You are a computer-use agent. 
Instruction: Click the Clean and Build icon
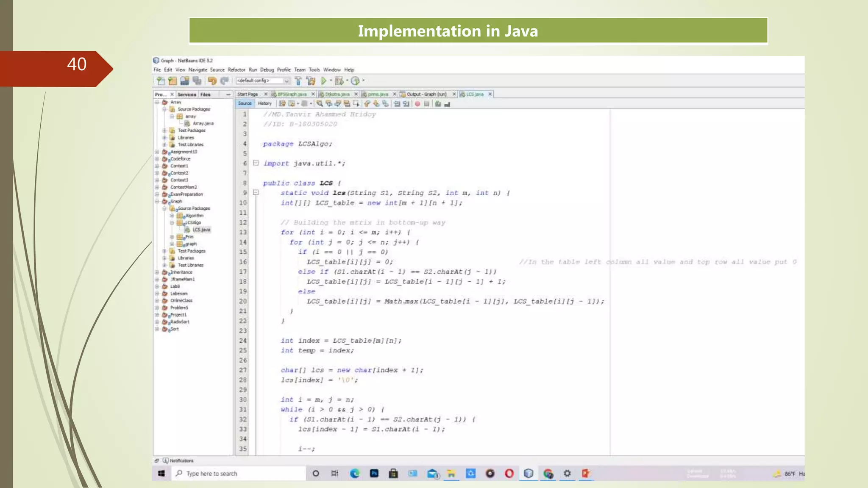click(x=311, y=80)
